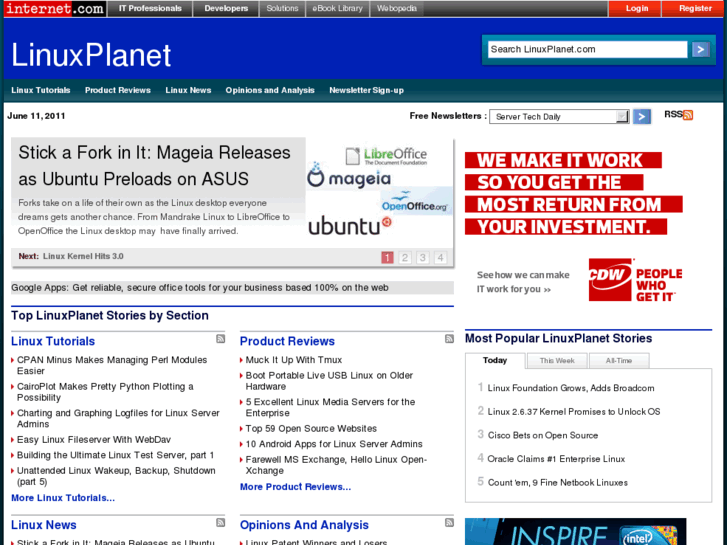Open Unattended Linux Wakeup part 5 article

click(x=116, y=476)
